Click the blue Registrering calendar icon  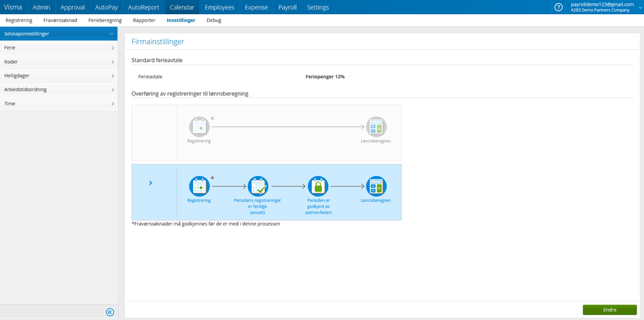tap(199, 186)
